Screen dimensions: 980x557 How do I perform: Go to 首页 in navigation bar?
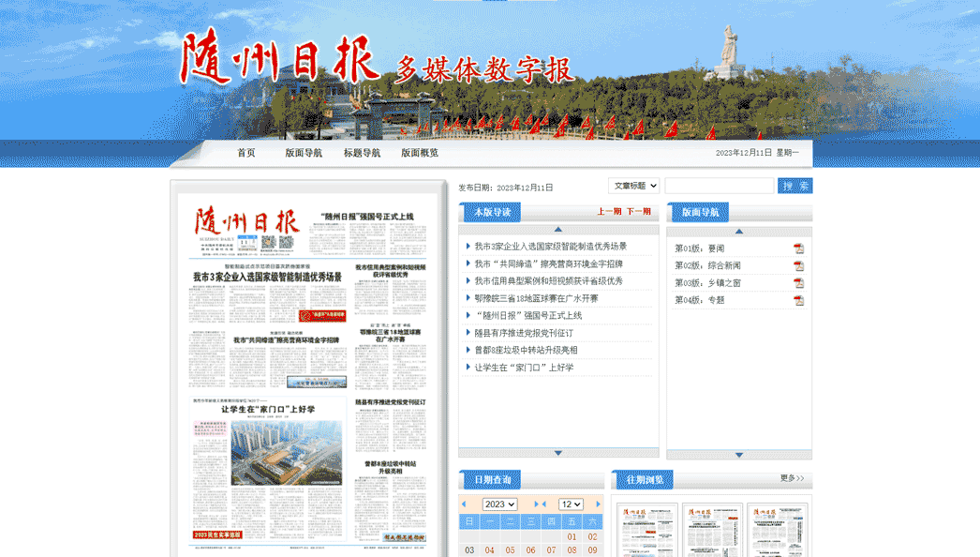click(x=245, y=153)
